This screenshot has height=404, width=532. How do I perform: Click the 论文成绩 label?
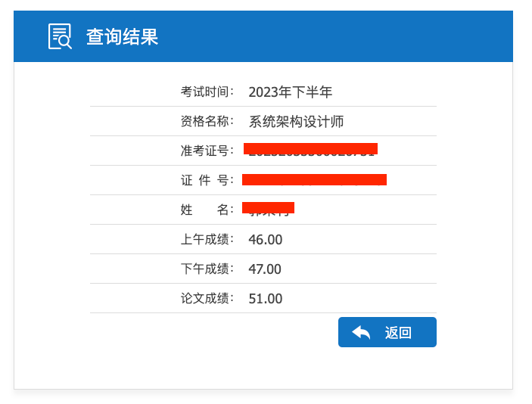point(207,298)
